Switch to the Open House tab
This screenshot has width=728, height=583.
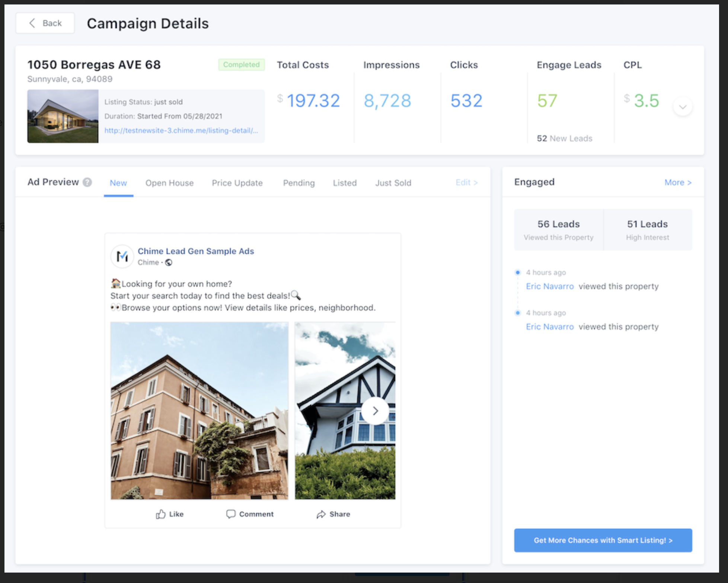pos(169,183)
